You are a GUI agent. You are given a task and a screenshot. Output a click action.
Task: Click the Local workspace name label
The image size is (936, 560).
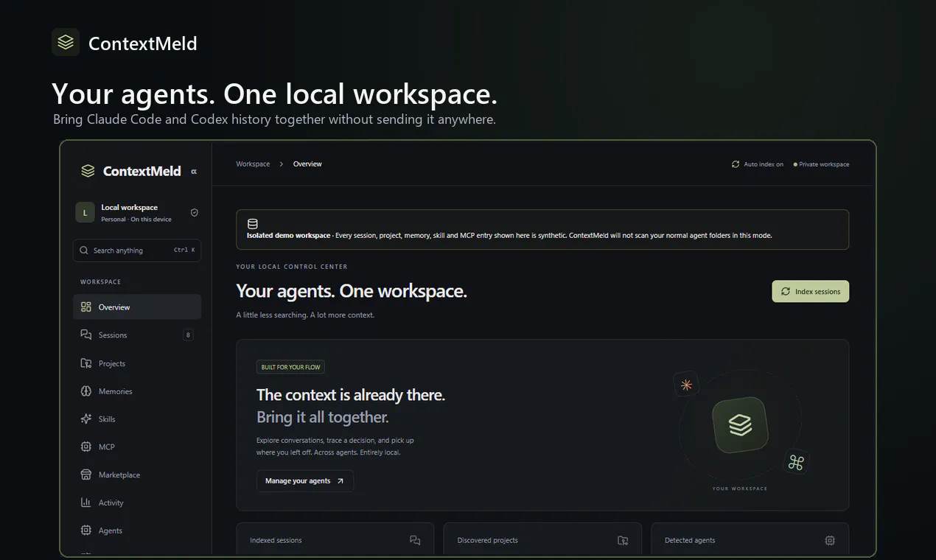coord(130,208)
